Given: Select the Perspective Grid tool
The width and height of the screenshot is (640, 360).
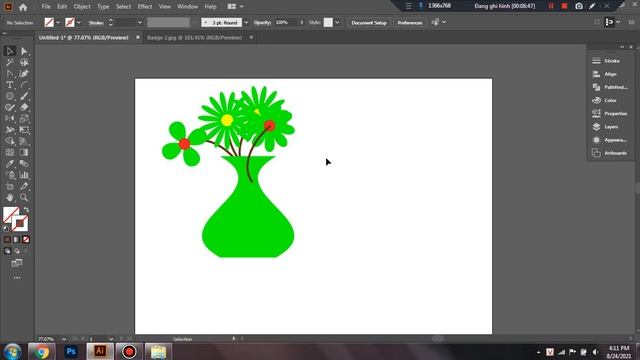Looking at the screenshot, I should [24, 141].
